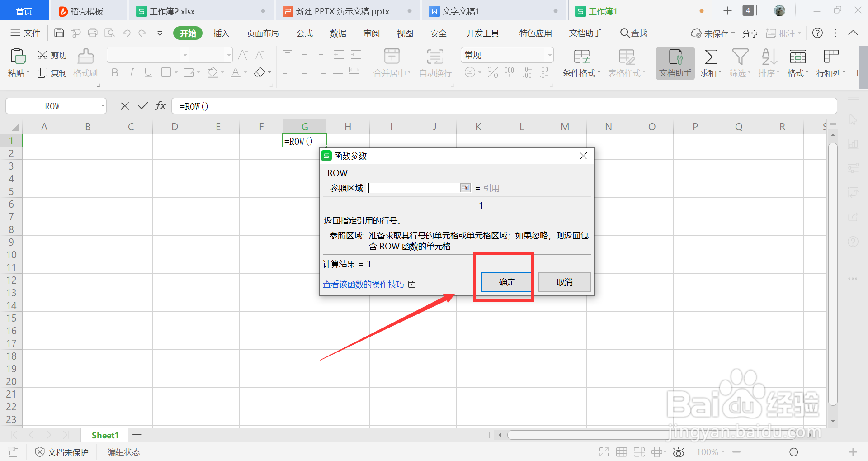Open link 查看该函数的操作技巧

pos(363,284)
